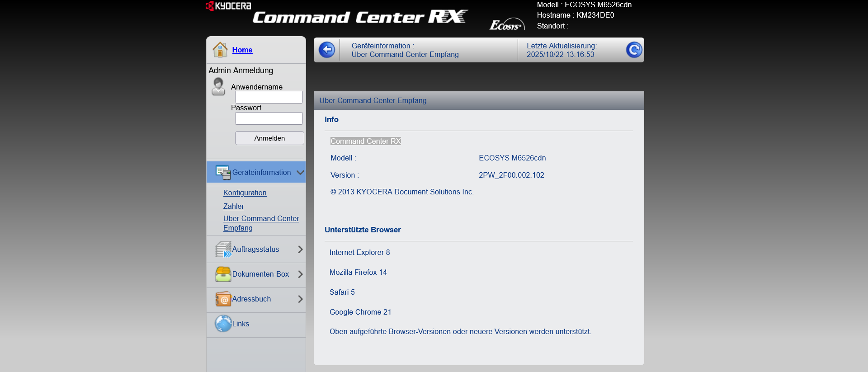
Task: Click the ECOSYS M6526cdn model value
Action: click(512, 158)
